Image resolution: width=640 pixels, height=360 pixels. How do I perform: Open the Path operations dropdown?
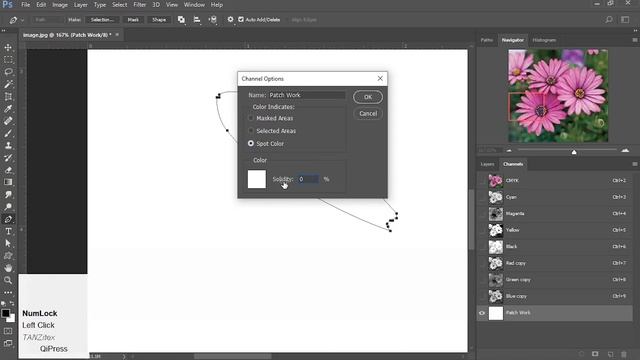[181, 20]
